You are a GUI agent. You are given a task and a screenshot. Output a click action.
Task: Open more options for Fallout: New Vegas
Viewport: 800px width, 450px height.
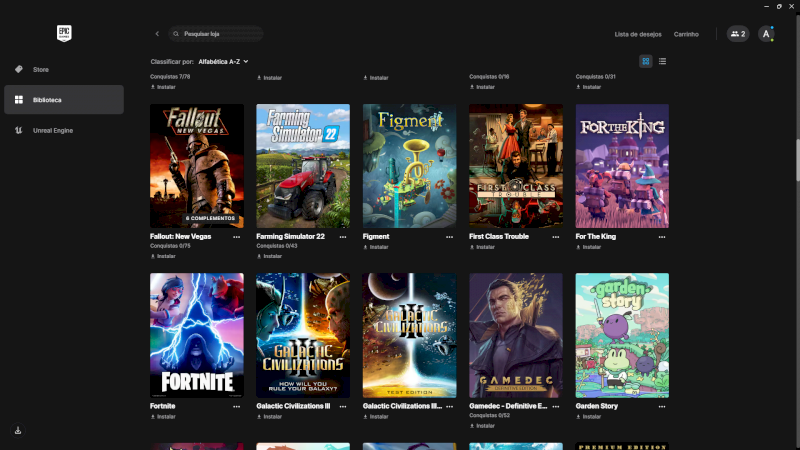pos(237,237)
